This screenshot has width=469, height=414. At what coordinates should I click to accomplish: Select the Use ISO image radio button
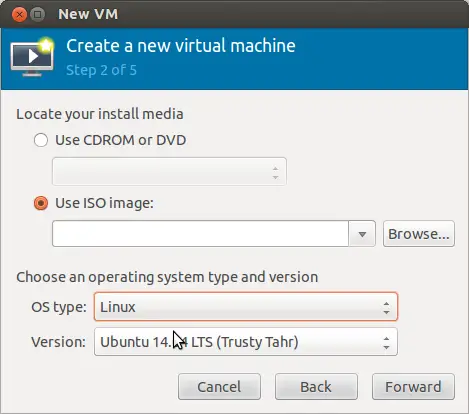click(41, 203)
